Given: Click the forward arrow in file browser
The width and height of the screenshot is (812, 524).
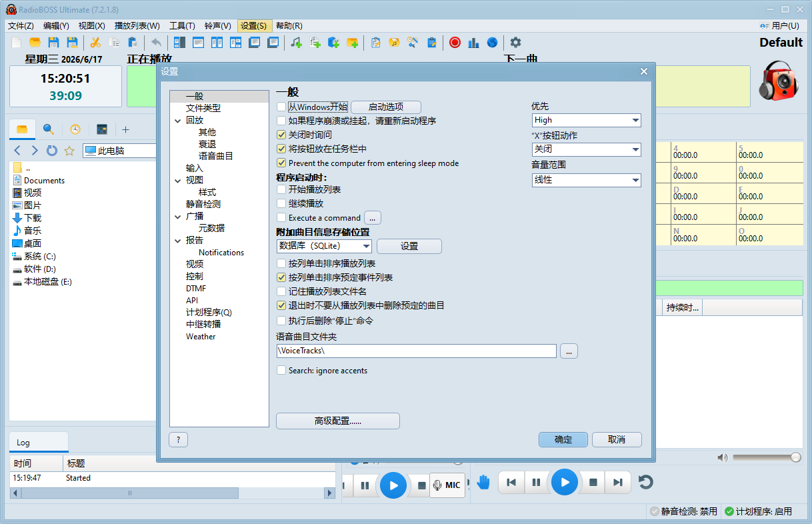Looking at the screenshot, I should pyautogui.click(x=35, y=151).
